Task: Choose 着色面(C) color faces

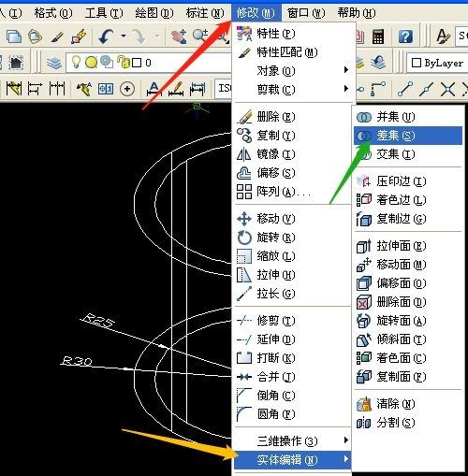Action: click(408, 358)
